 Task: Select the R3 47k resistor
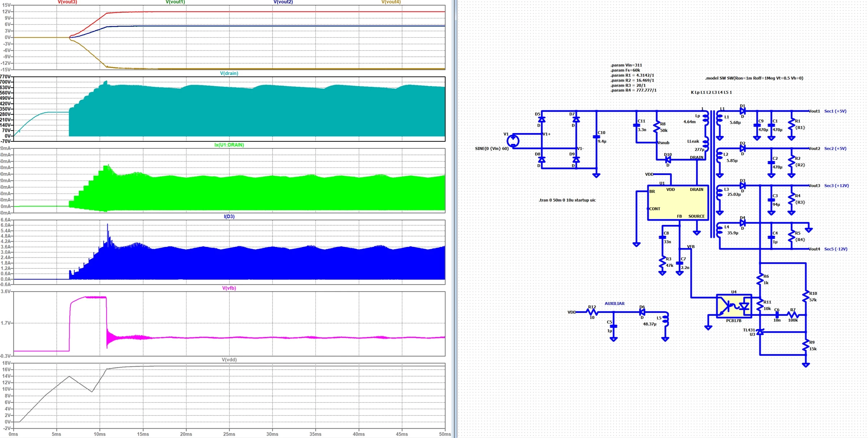coord(662,262)
